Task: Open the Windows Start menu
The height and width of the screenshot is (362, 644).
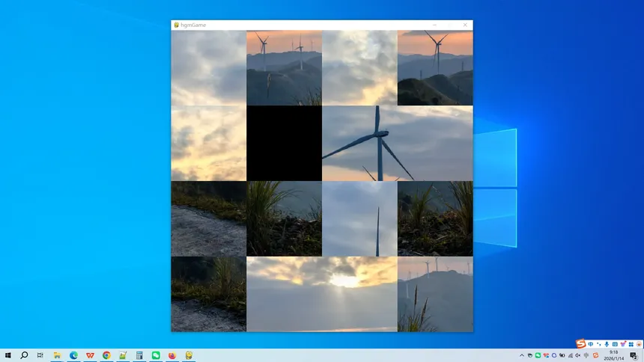Action: click(8, 355)
